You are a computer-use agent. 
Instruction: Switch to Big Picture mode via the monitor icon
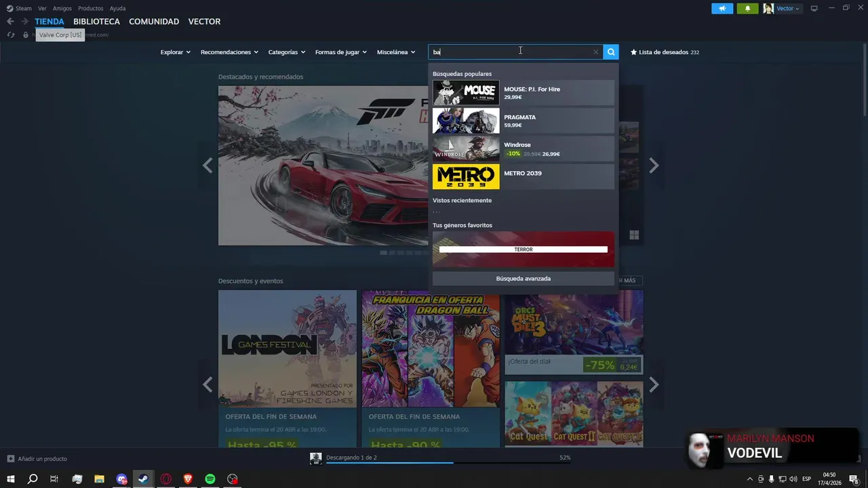pos(814,8)
